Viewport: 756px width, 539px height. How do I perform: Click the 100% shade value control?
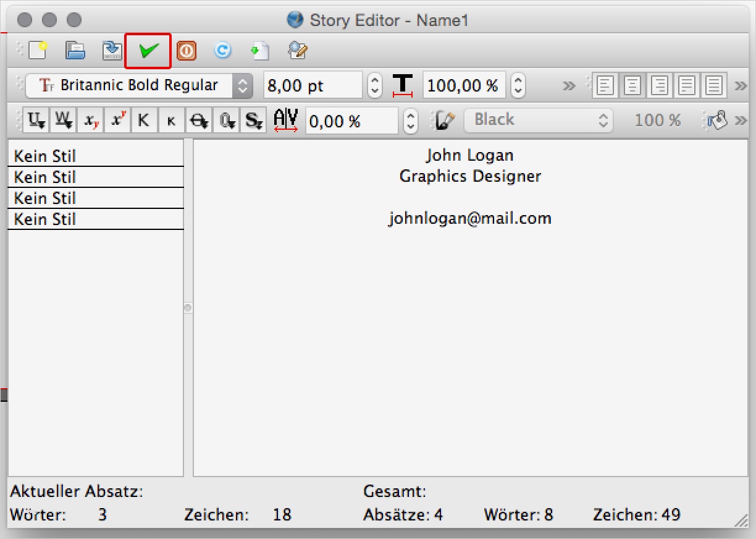(x=657, y=119)
